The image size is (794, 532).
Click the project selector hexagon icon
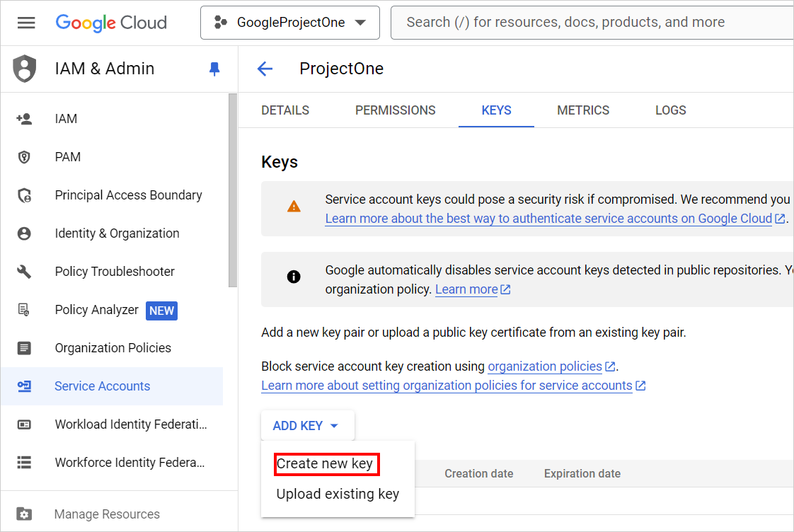pyautogui.click(x=220, y=22)
